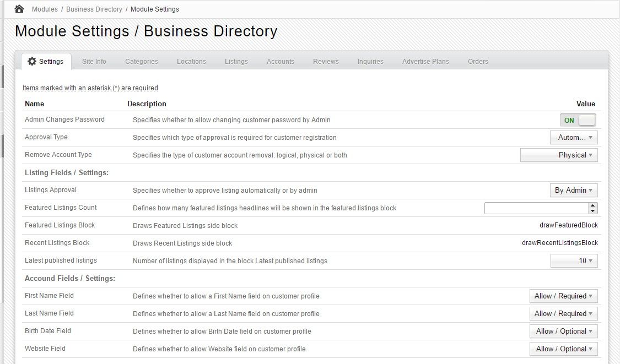620x364 pixels.
Task: Open the Listings Approval dropdown
Action: (x=574, y=190)
